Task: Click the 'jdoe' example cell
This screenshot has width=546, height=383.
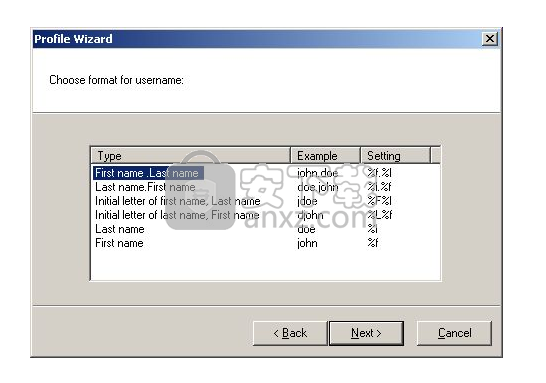Action: tap(307, 201)
